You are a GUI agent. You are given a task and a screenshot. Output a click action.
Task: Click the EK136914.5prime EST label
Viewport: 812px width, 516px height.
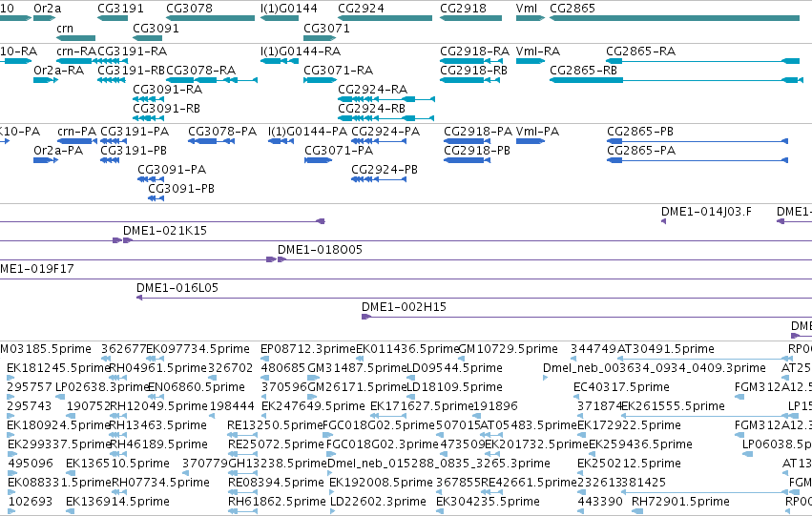click(x=117, y=502)
